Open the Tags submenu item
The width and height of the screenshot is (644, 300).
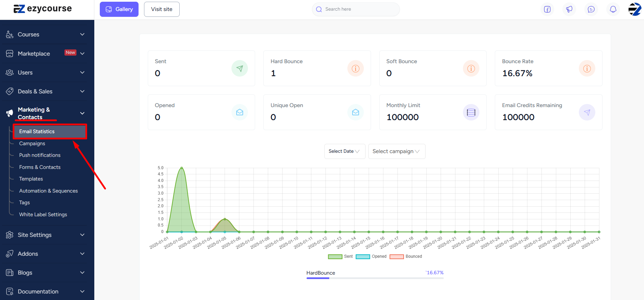click(x=24, y=203)
